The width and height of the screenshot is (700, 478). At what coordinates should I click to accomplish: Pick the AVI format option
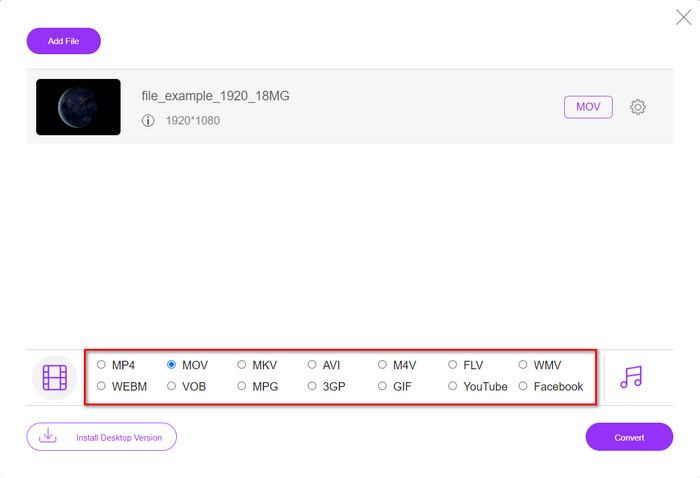pyautogui.click(x=312, y=365)
